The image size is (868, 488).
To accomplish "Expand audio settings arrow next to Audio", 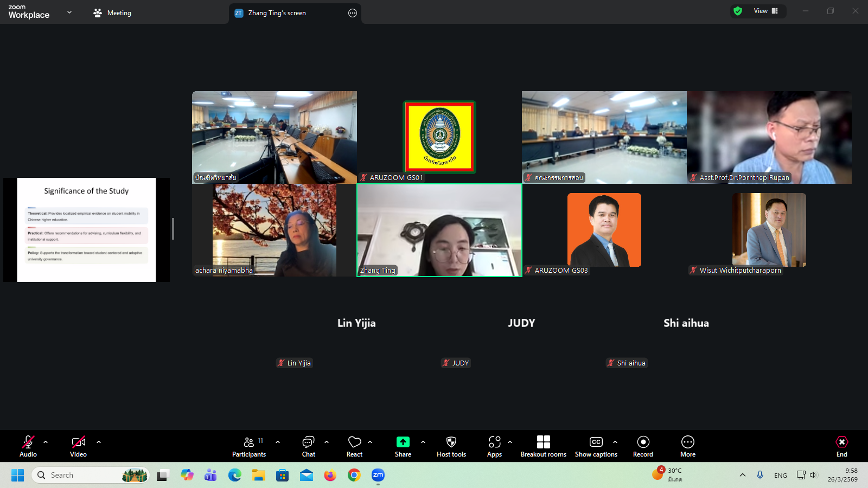I will 46,442.
